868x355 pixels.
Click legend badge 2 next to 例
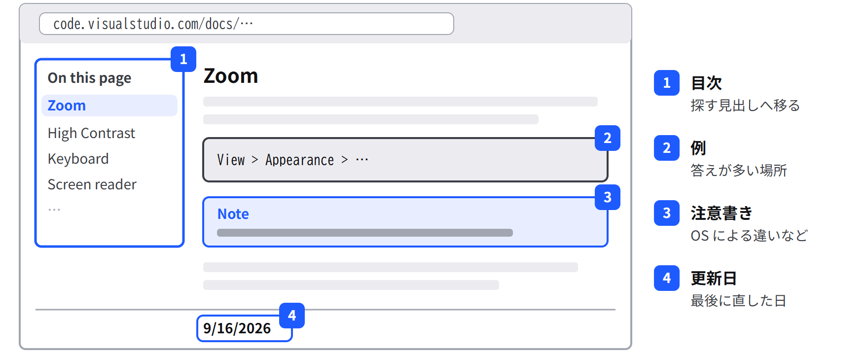pos(667,148)
